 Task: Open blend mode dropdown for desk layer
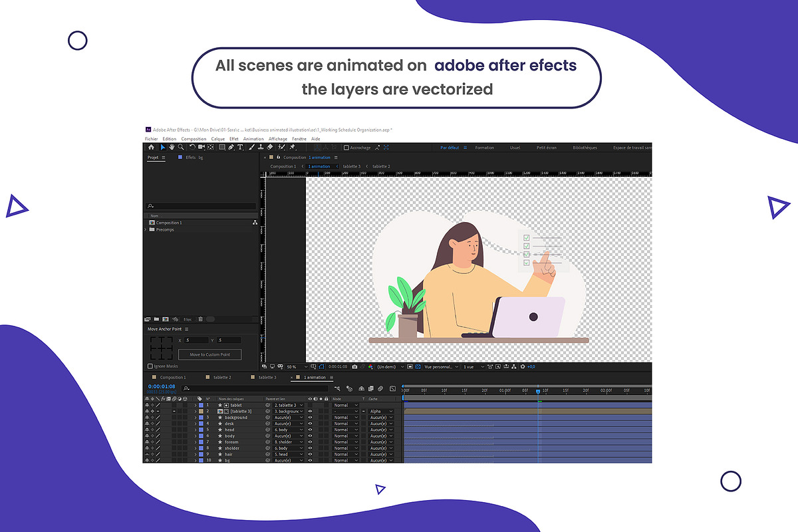tap(345, 424)
